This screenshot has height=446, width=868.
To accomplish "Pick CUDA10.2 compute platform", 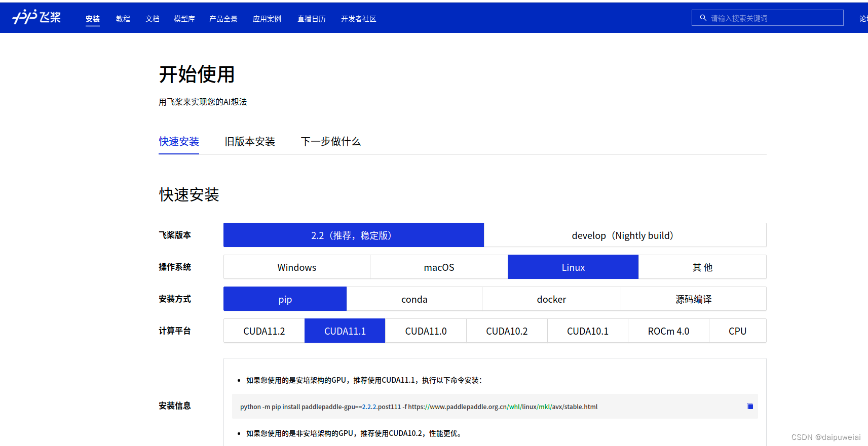I will point(507,331).
